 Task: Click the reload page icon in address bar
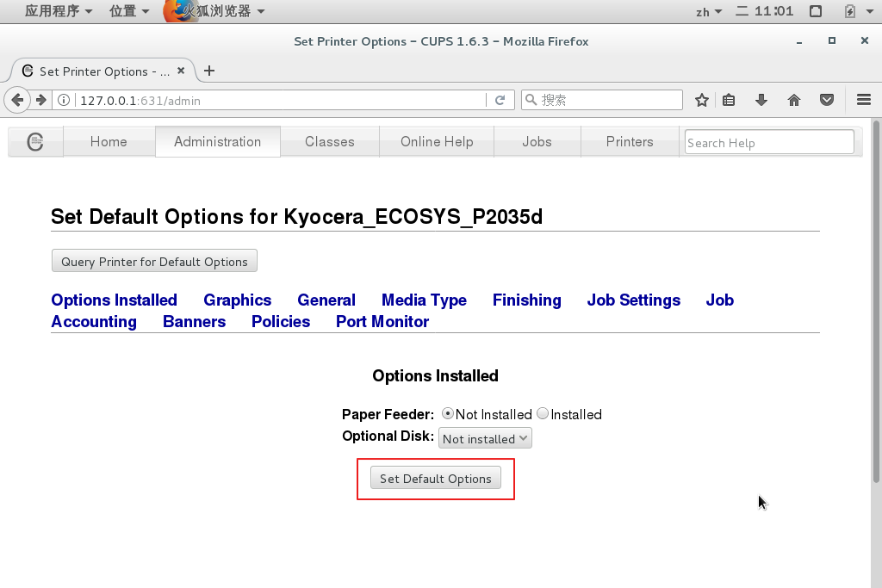tap(500, 100)
